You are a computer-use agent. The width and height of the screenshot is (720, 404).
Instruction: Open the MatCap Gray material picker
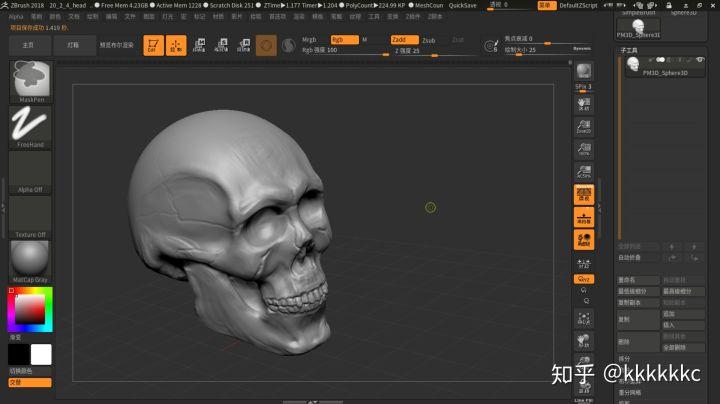click(x=30, y=260)
